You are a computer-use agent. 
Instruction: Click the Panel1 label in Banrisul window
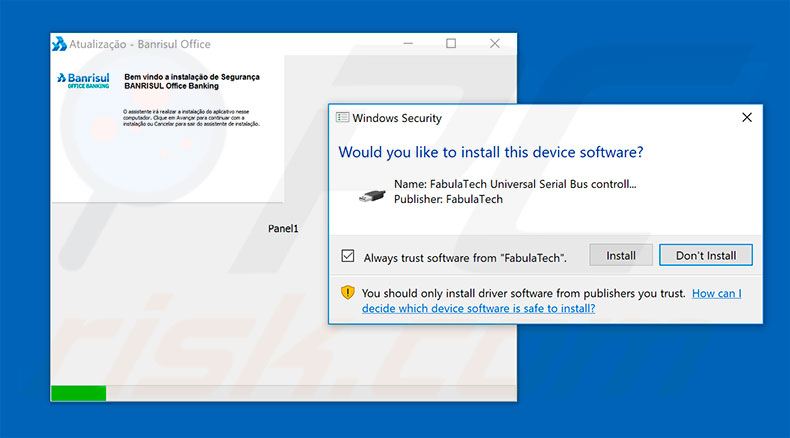click(x=283, y=228)
